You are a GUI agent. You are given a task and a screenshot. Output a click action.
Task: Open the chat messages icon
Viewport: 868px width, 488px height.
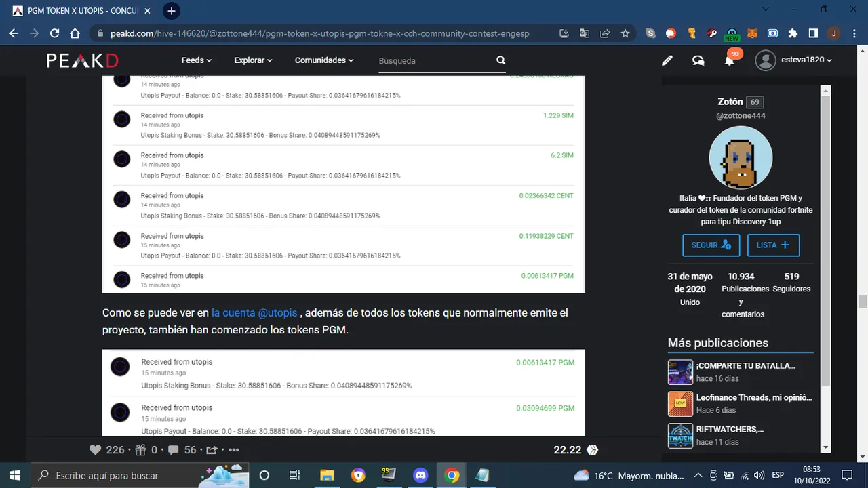tap(698, 60)
